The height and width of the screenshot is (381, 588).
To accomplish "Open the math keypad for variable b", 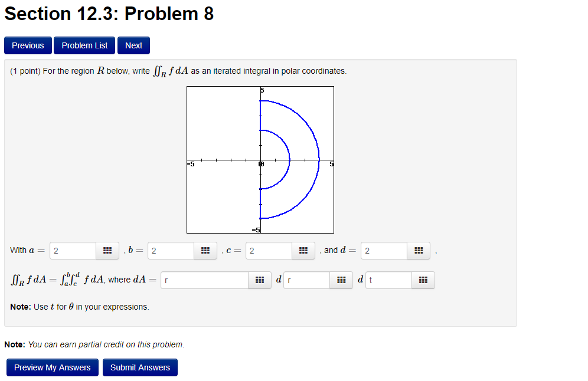I will [x=205, y=250].
